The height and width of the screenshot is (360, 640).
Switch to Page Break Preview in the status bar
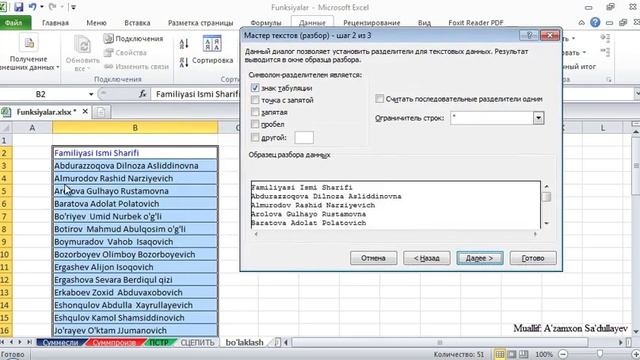point(524,354)
